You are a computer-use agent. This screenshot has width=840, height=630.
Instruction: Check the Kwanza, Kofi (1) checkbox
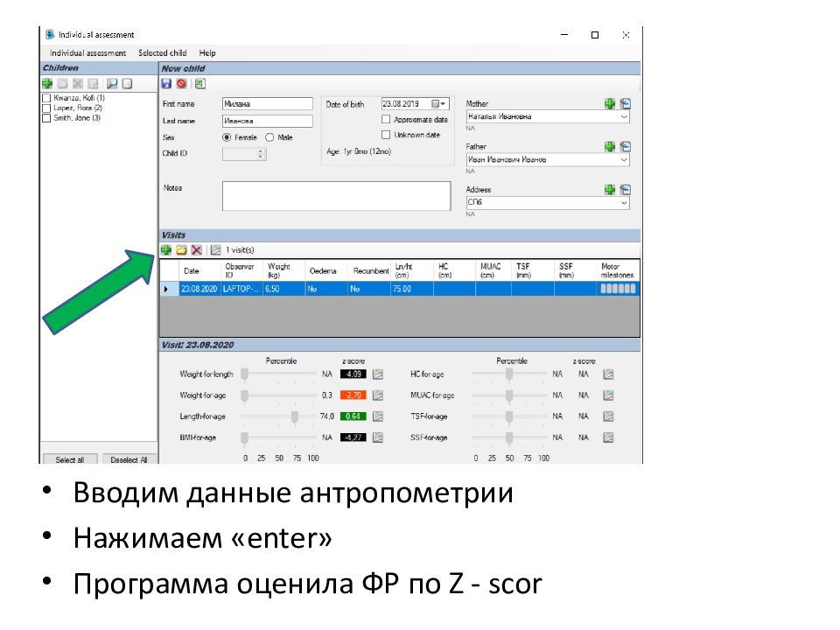pyautogui.click(x=46, y=98)
